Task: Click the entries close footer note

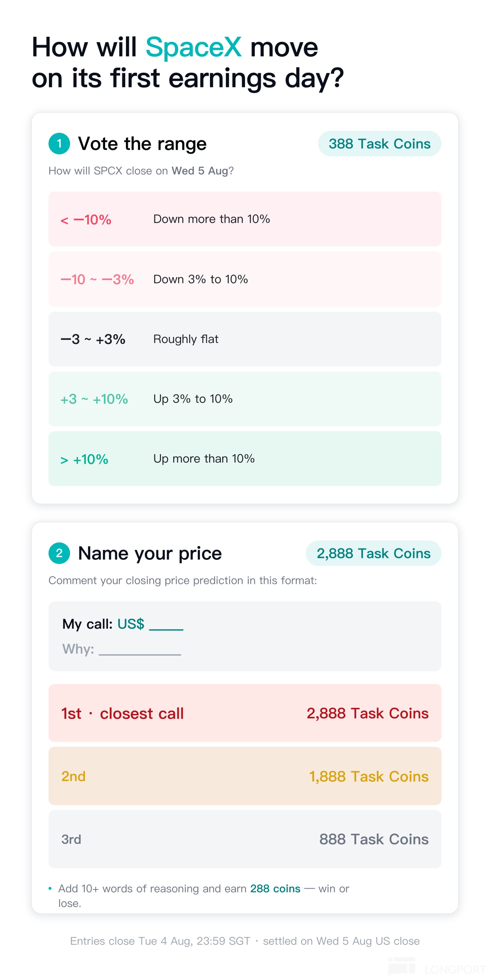Action: (245, 941)
